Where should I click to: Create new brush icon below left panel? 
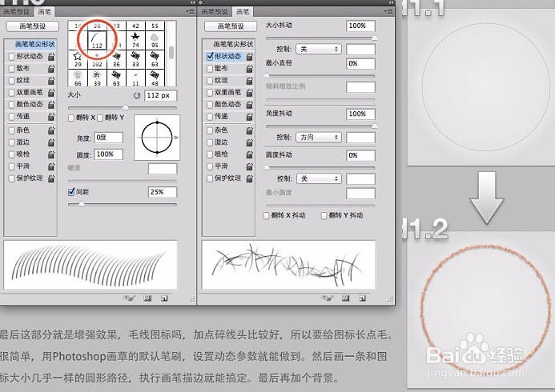pyautogui.click(x=164, y=298)
